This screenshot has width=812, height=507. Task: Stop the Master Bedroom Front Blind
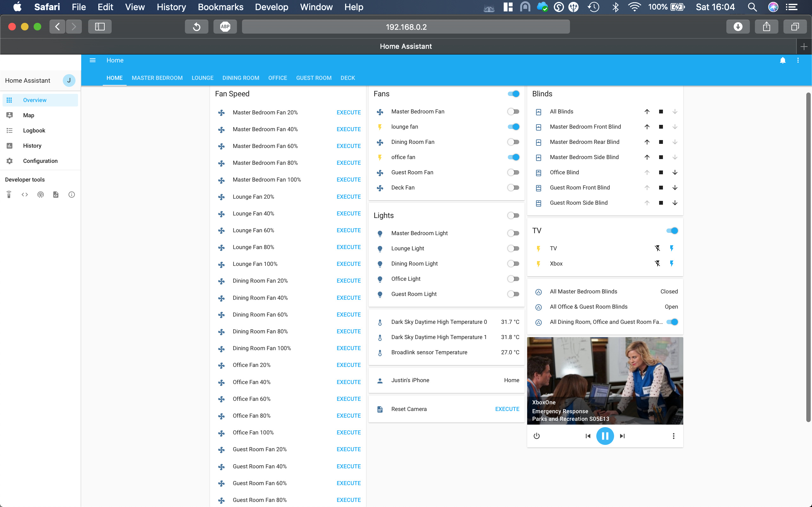pos(661,127)
